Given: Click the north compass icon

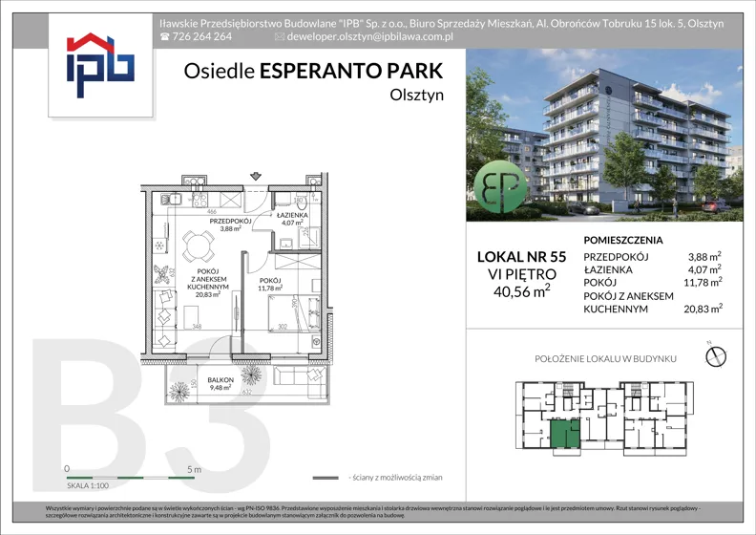Looking at the screenshot, I should pyautogui.click(x=716, y=355).
